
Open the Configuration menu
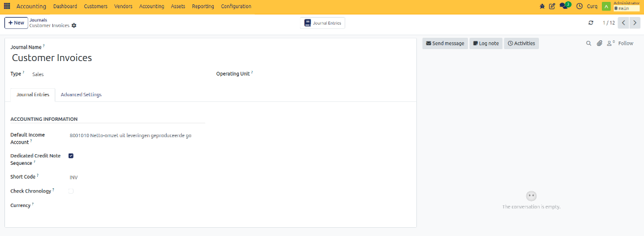tap(236, 6)
